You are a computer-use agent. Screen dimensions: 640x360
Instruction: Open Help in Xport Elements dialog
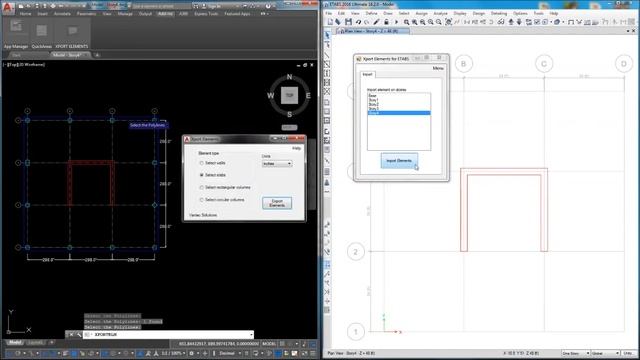(297, 148)
